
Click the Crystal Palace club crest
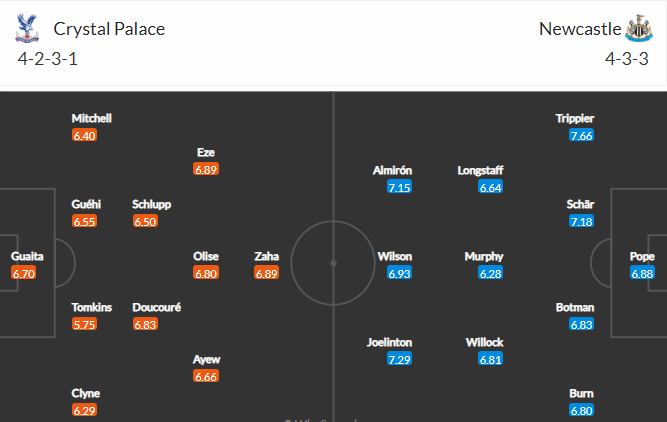click(27, 28)
